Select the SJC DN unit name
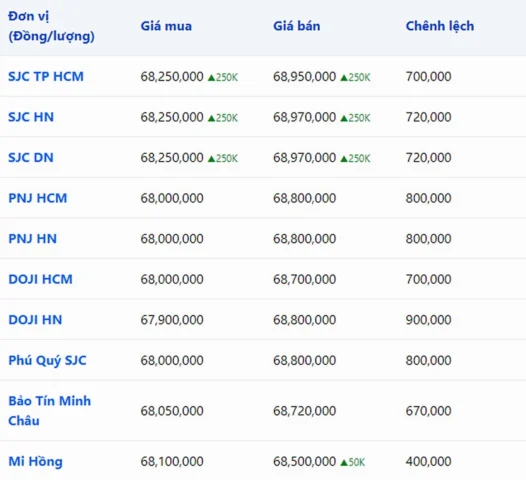Viewport: 526px width, 480px height. pyautogui.click(x=31, y=158)
